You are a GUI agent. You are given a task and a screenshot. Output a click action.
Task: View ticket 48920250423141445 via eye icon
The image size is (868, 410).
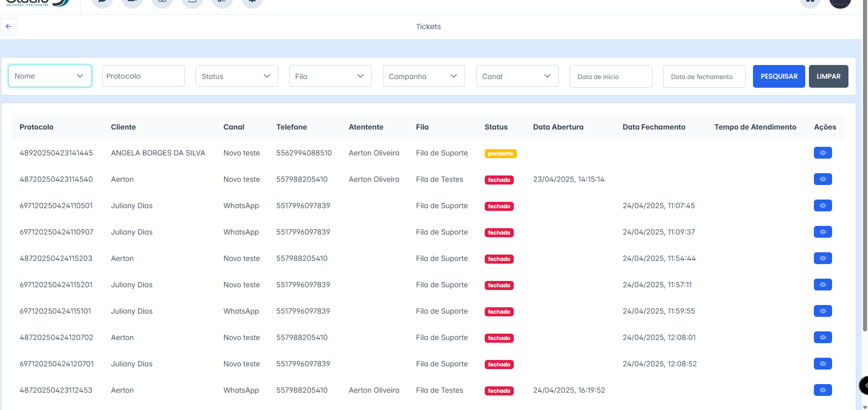click(823, 153)
